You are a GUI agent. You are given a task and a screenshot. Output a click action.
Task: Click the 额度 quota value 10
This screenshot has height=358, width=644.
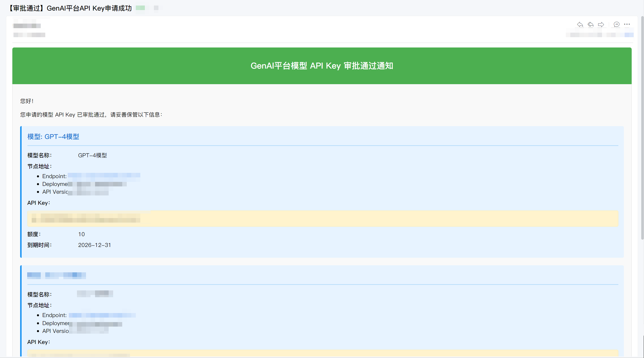81,234
